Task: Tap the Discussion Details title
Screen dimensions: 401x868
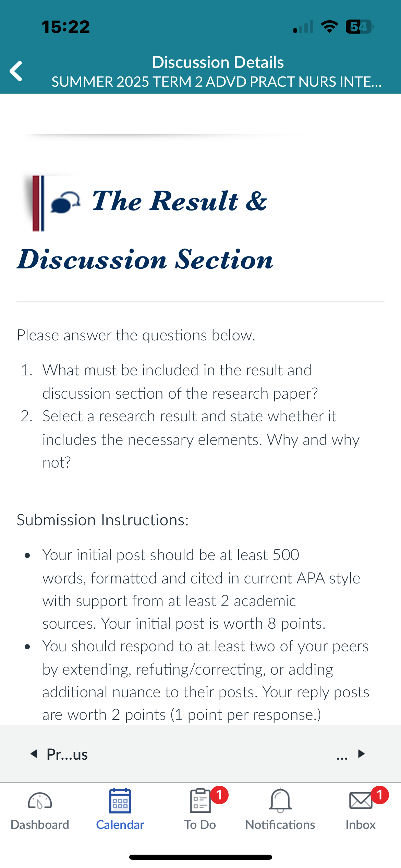Action: (218, 62)
